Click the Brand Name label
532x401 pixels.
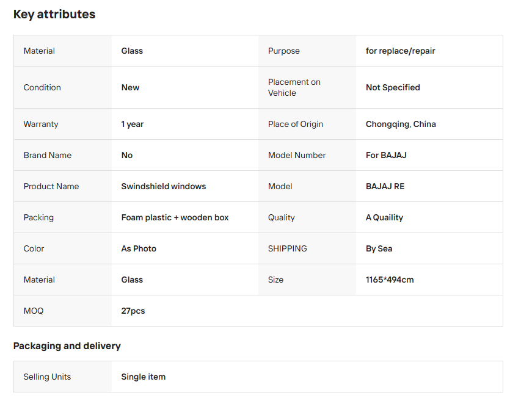(x=48, y=155)
